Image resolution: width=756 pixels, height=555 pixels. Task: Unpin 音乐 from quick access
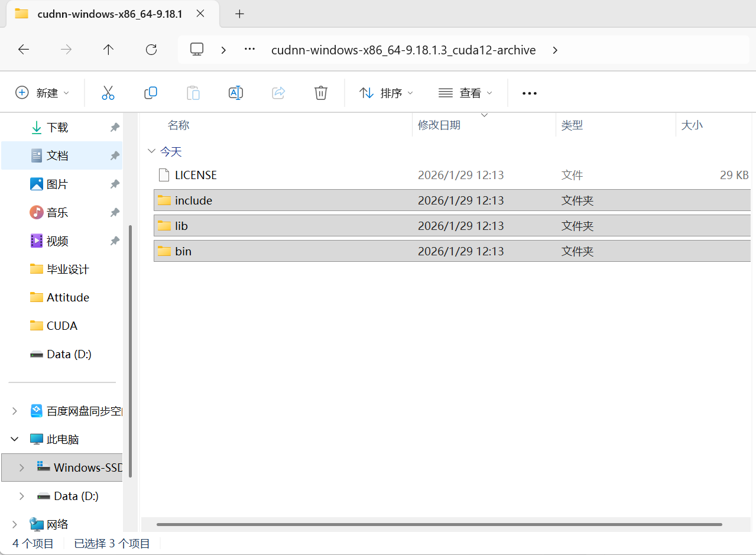tap(115, 212)
